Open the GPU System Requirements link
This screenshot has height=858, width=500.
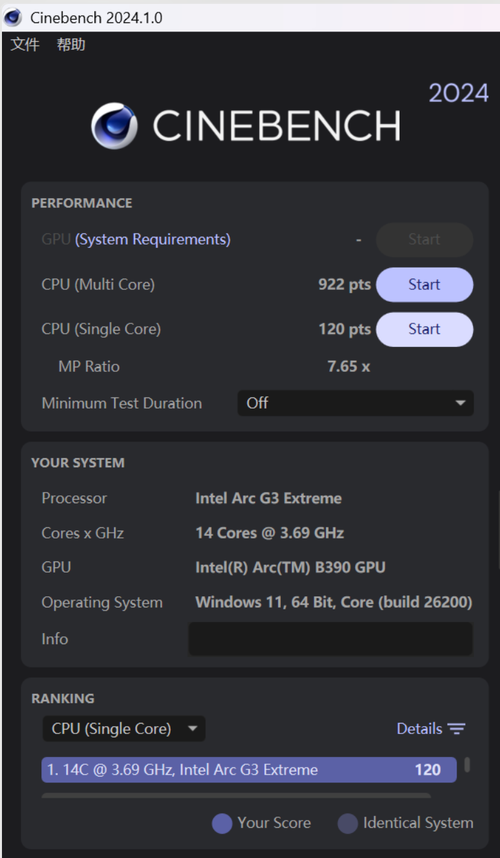153,239
